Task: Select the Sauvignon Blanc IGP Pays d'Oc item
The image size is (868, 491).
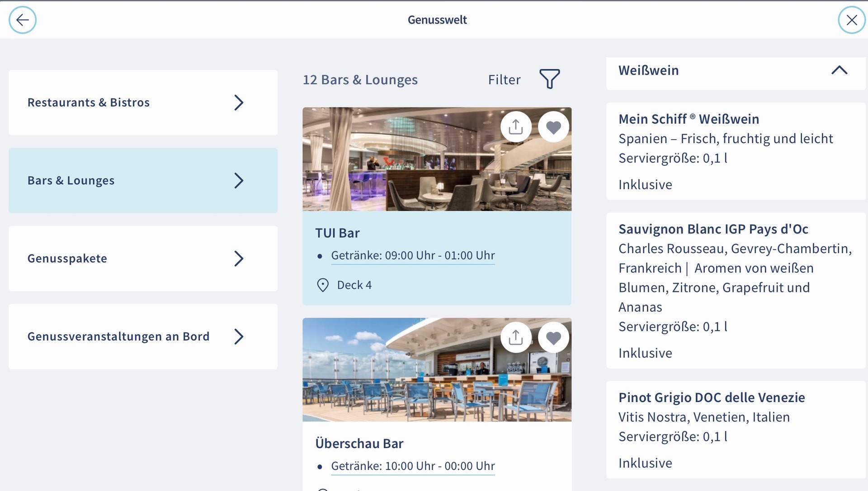Action: tap(736, 290)
